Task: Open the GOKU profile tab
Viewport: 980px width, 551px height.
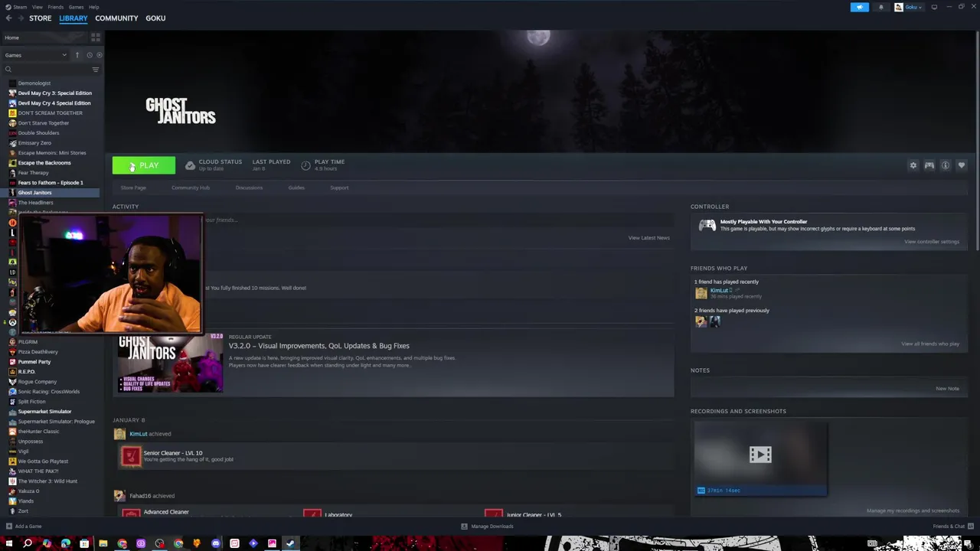Action: pyautogui.click(x=155, y=18)
